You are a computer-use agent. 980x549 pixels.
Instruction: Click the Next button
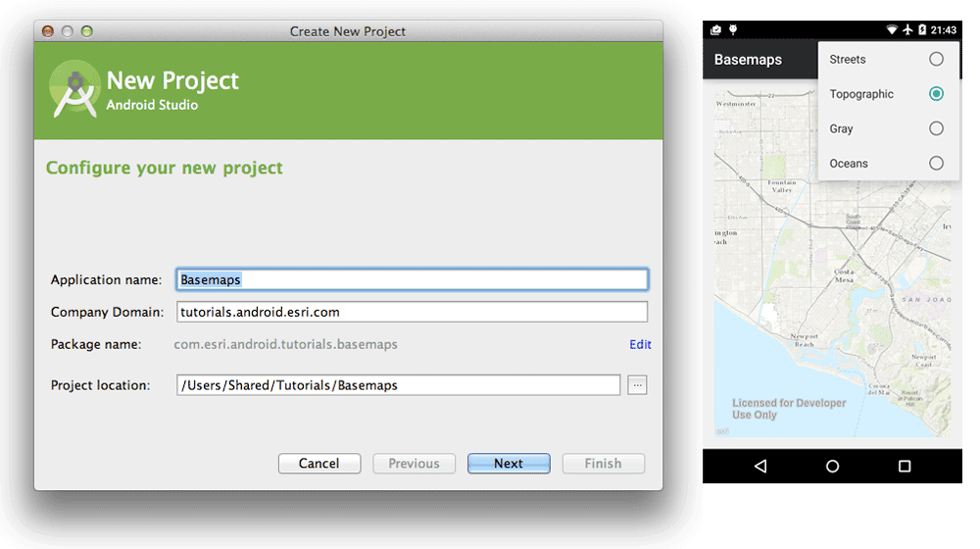click(x=509, y=464)
